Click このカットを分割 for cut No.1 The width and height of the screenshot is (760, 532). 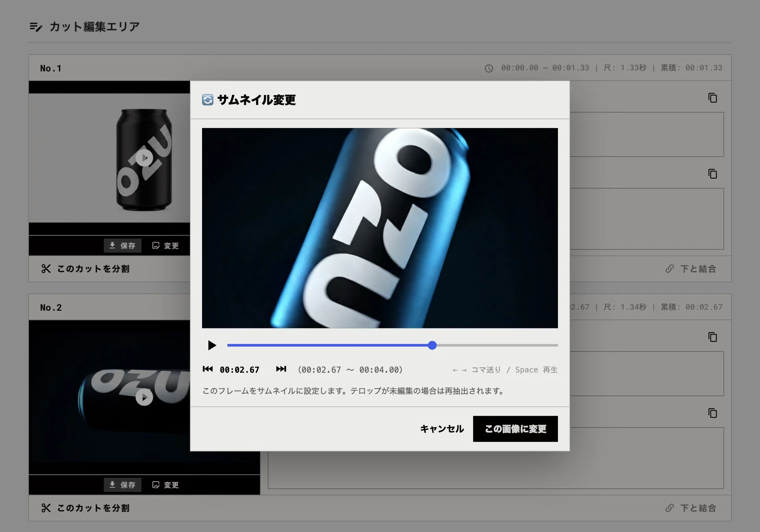point(85,269)
